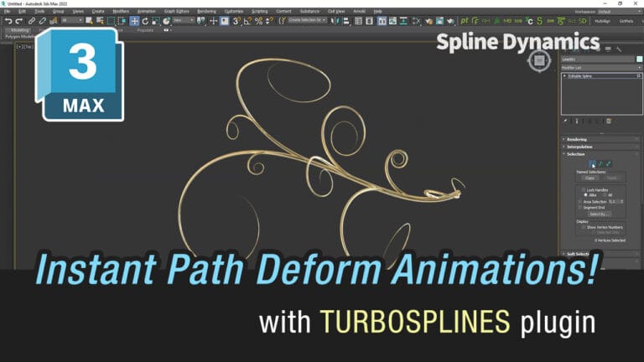Image resolution: width=644 pixels, height=362 pixels.
Task: Open the Animation menu
Action: 146,12
